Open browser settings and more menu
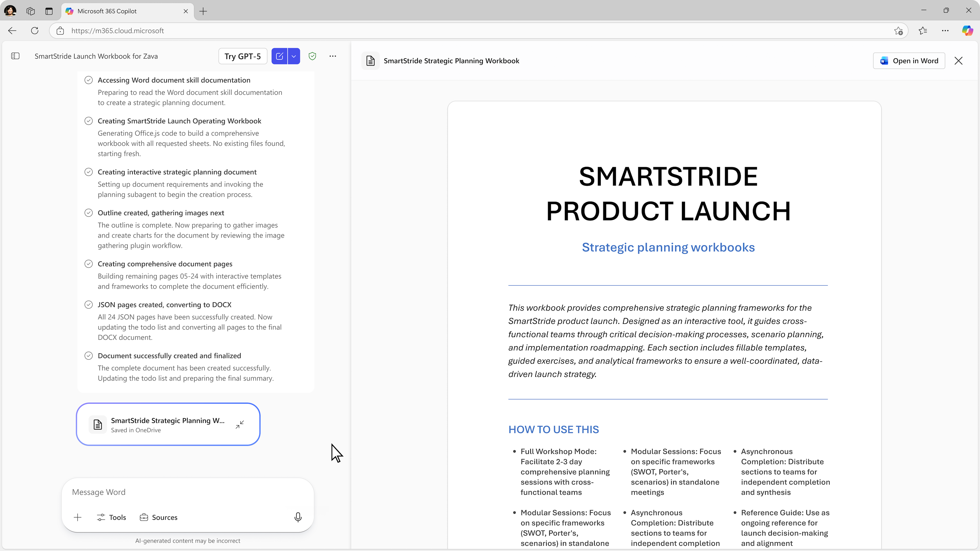 click(945, 31)
